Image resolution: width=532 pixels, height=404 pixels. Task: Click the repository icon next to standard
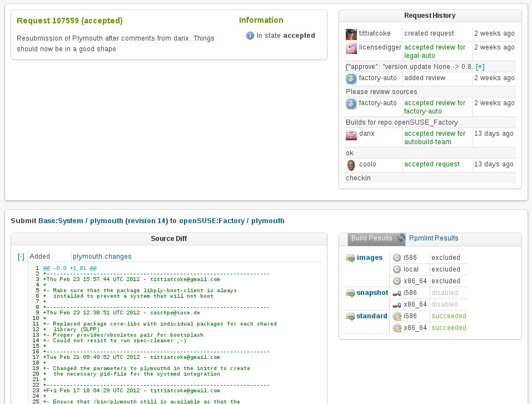tap(350, 317)
